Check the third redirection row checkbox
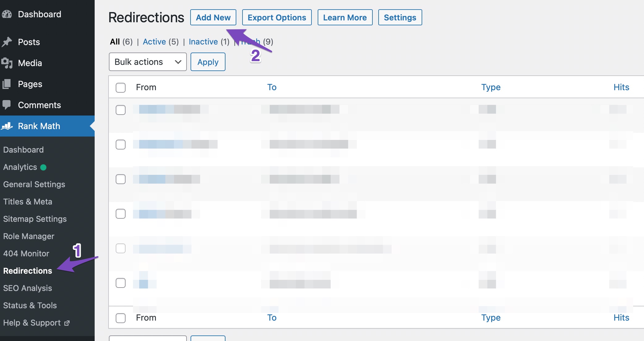The image size is (644, 341). tap(121, 179)
